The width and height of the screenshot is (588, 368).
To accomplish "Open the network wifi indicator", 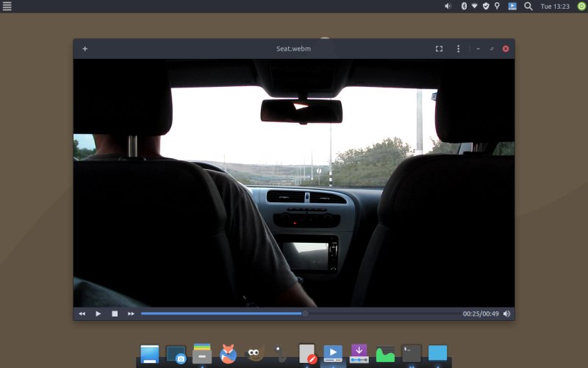I will (475, 6).
